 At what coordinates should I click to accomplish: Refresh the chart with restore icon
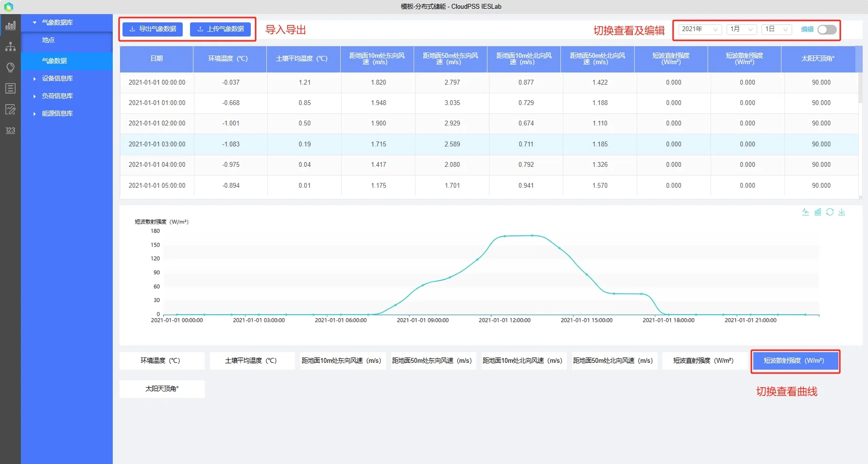830,212
